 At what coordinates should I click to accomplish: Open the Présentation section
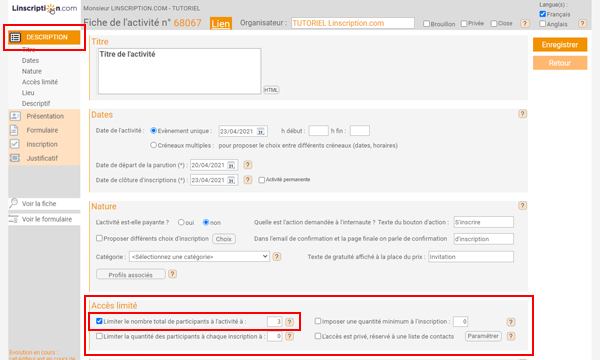(x=44, y=116)
